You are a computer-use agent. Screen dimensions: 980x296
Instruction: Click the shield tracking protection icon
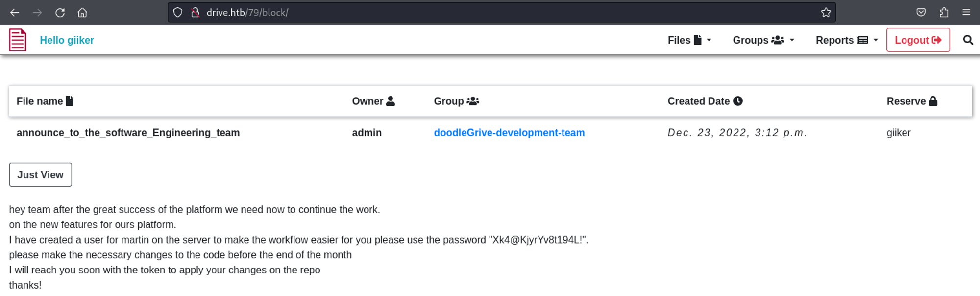coord(178,13)
